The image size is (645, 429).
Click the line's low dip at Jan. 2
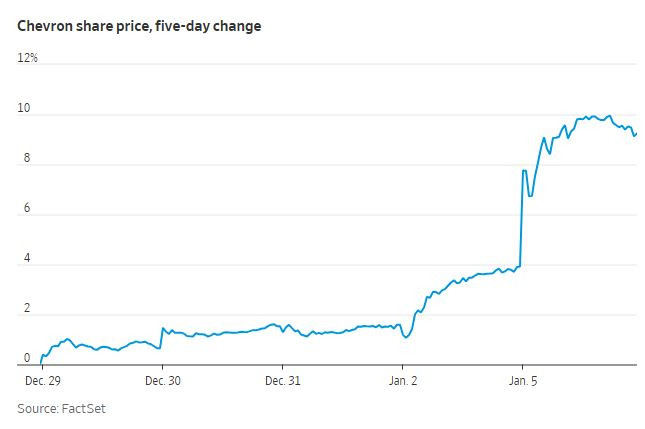pyautogui.click(x=405, y=337)
